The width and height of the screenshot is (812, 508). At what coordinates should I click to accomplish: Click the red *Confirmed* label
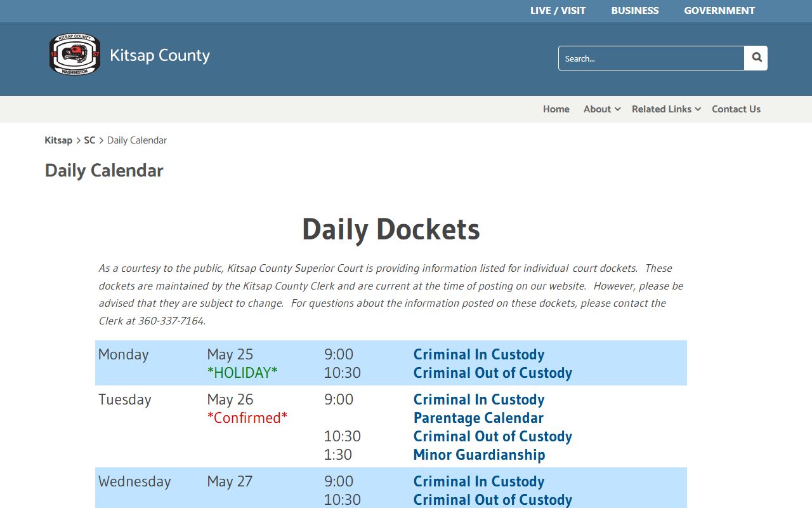pos(247,418)
